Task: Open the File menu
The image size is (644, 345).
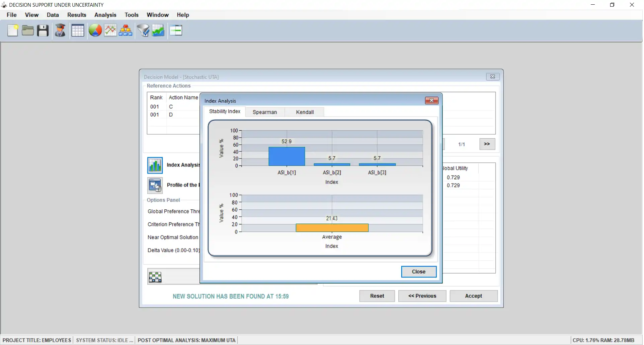Action: tap(12, 15)
